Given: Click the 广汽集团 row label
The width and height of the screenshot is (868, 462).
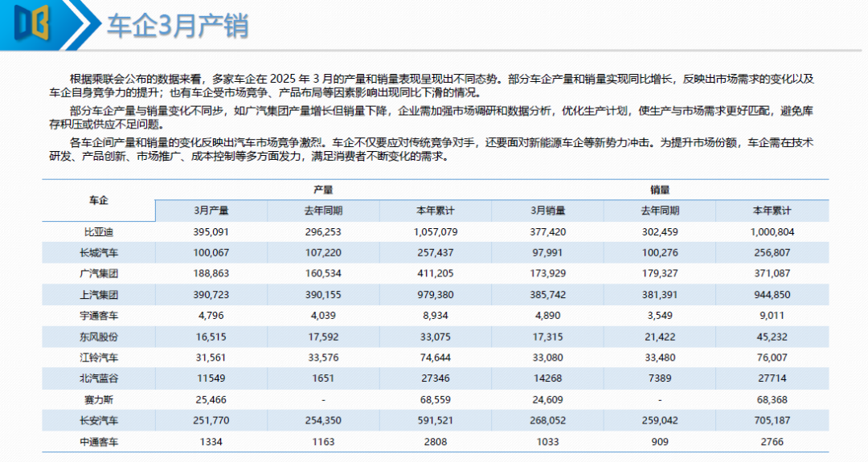Looking at the screenshot, I should [x=99, y=273].
